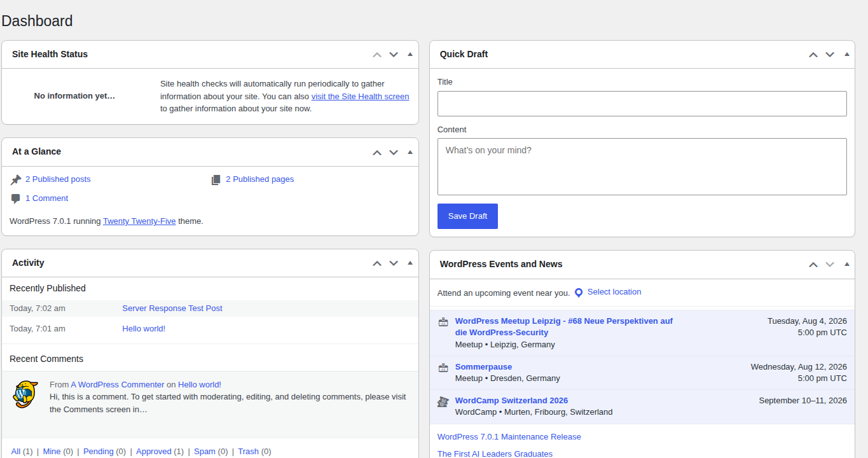Click the Recent Comments heading
Image resolution: width=868 pixels, height=458 pixels.
click(x=46, y=359)
